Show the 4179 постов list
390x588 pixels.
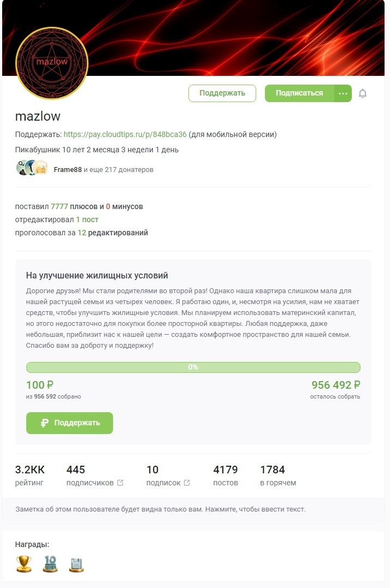click(226, 476)
